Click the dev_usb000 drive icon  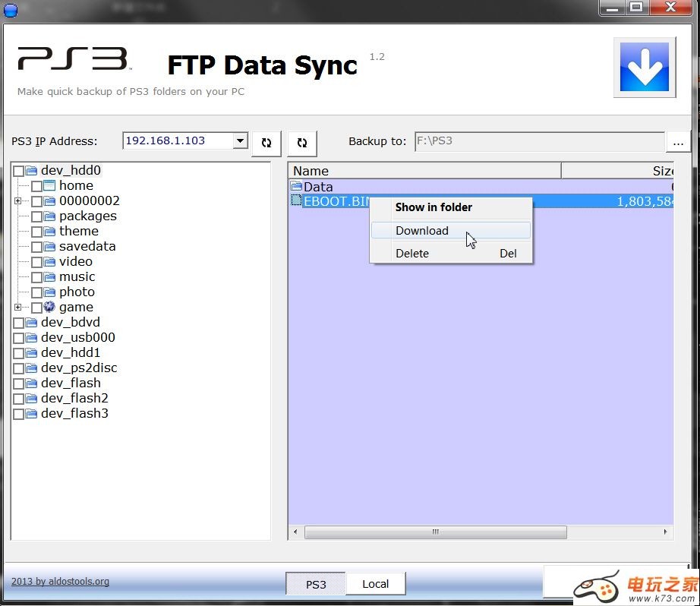point(31,338)
